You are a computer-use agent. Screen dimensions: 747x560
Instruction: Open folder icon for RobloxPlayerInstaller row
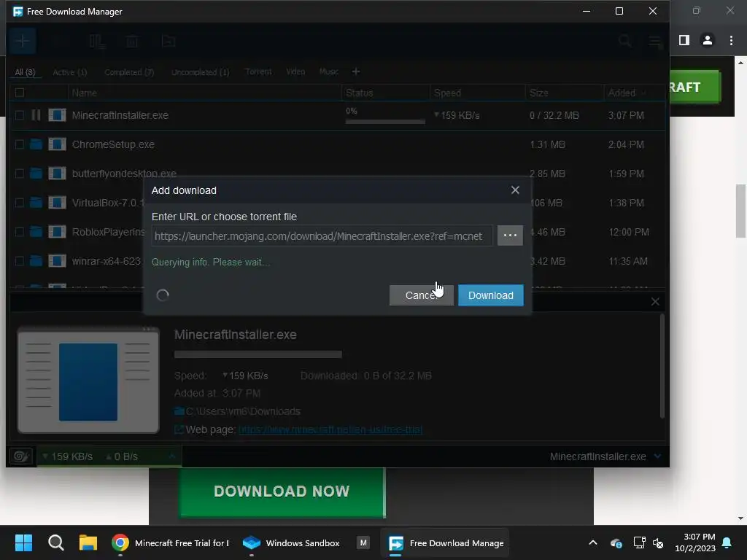(36, 232)
